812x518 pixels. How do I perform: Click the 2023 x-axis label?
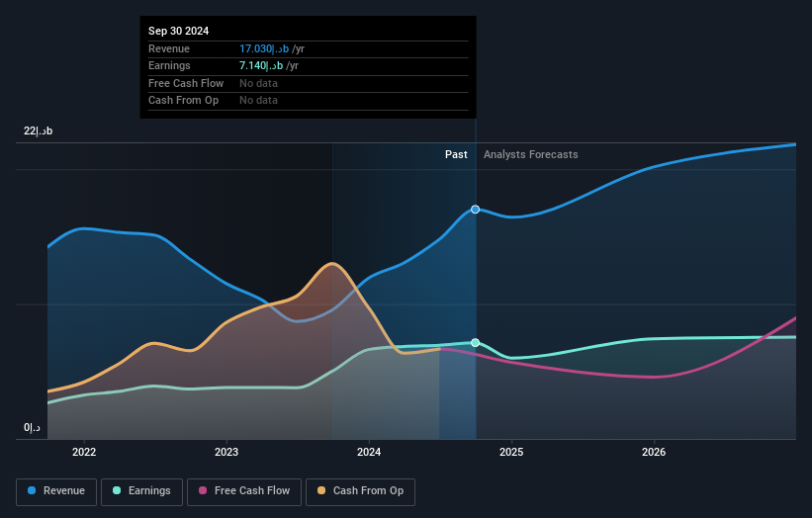point(226,453)
